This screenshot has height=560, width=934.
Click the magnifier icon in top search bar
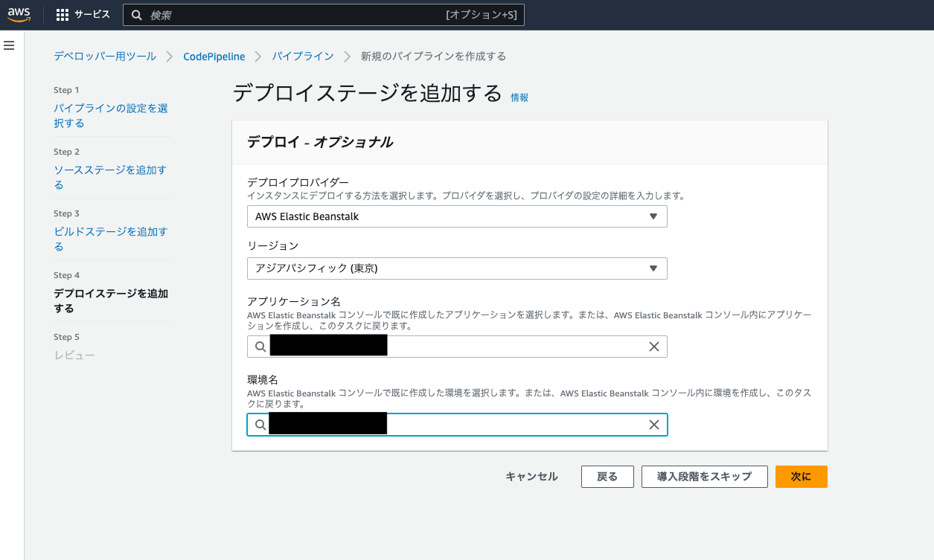tap(137, 15)
